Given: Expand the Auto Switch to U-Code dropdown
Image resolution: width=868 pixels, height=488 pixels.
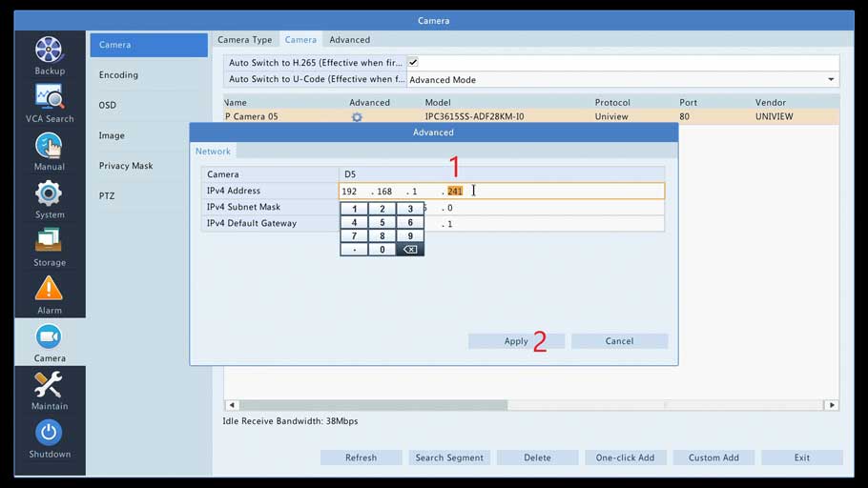Looking at the screenshot, I should [x=831, y=80].
